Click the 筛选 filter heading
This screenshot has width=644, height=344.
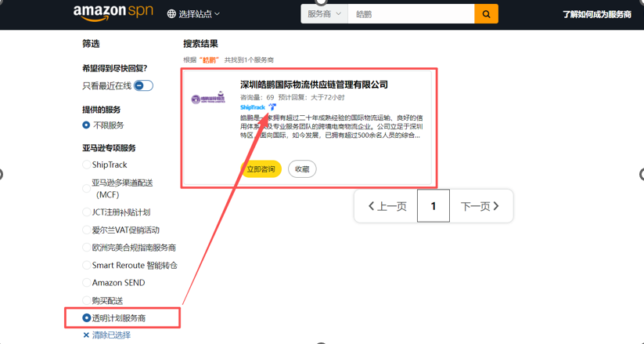[91, 44]
